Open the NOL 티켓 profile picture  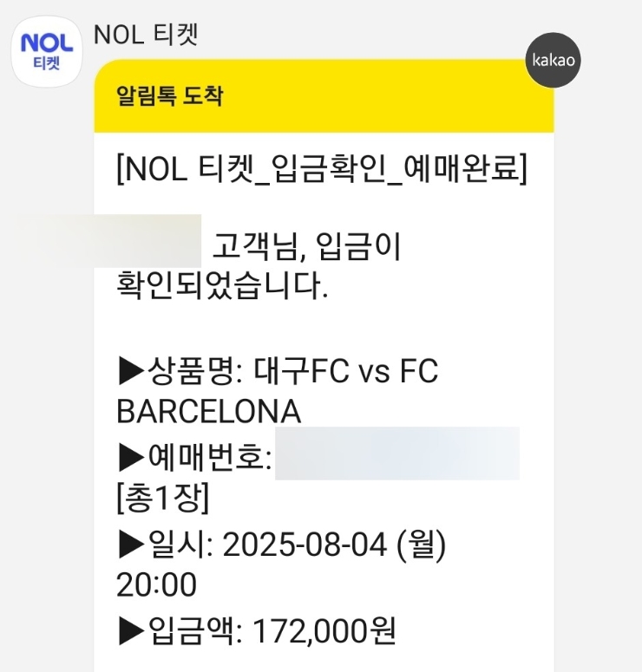tap(46, 49)
